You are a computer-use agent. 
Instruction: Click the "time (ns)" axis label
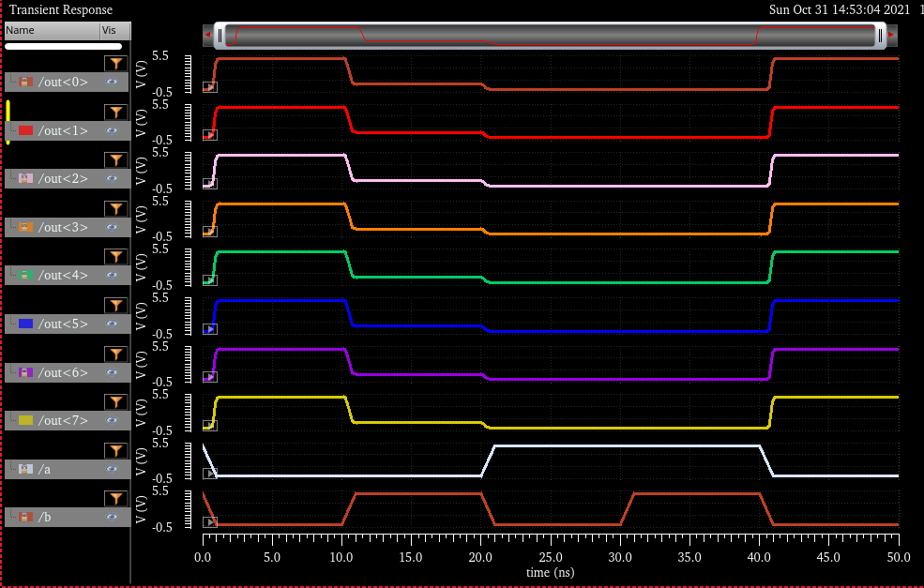pos(551,573)
